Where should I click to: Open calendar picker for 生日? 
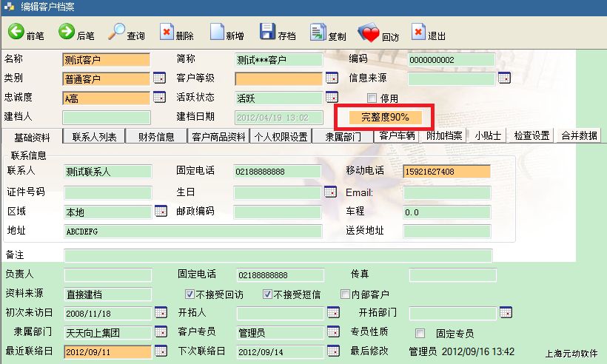coord(330,192)
